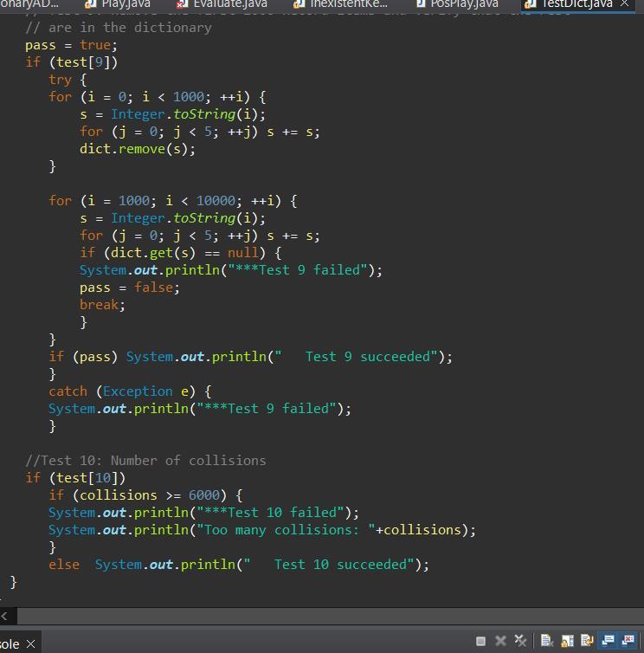Toggle Word Wrap in the console
Viewport: 644px width, 653px height.
pyautogui.click(x=587, y=641)
